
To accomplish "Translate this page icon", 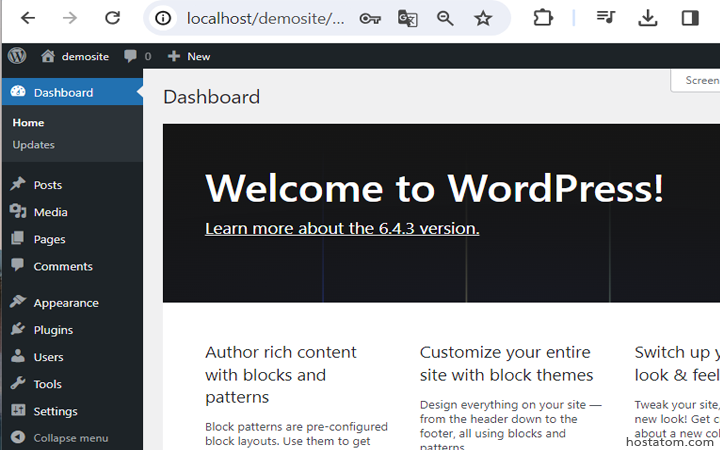I will pos(407,19).
